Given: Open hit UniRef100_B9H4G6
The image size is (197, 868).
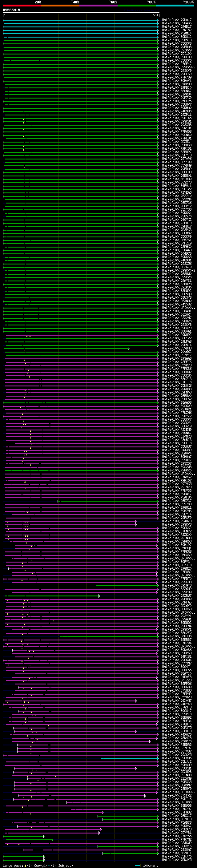Looking at the screenshot, I should click(176, 23).
